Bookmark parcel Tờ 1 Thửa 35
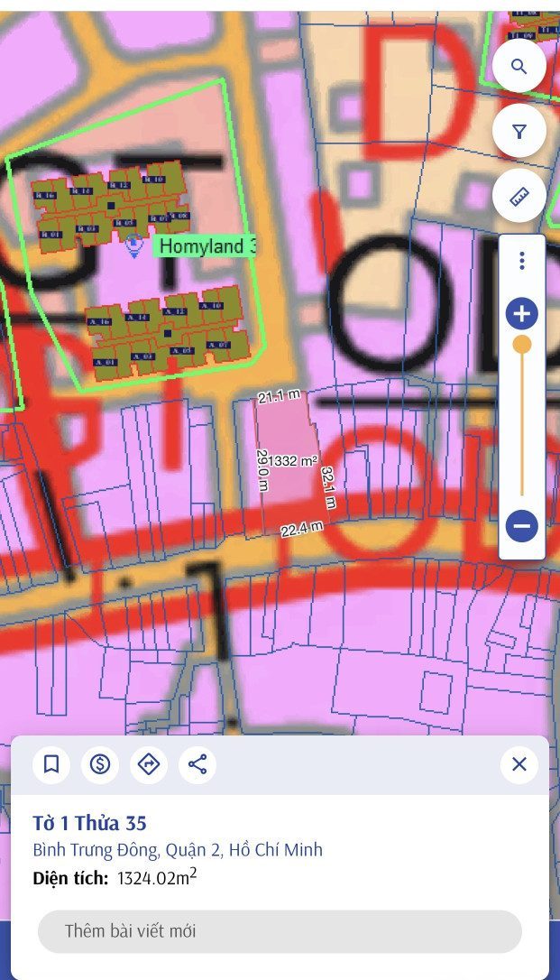This screenshot has height=980, width=560. [x=51, y=764]
